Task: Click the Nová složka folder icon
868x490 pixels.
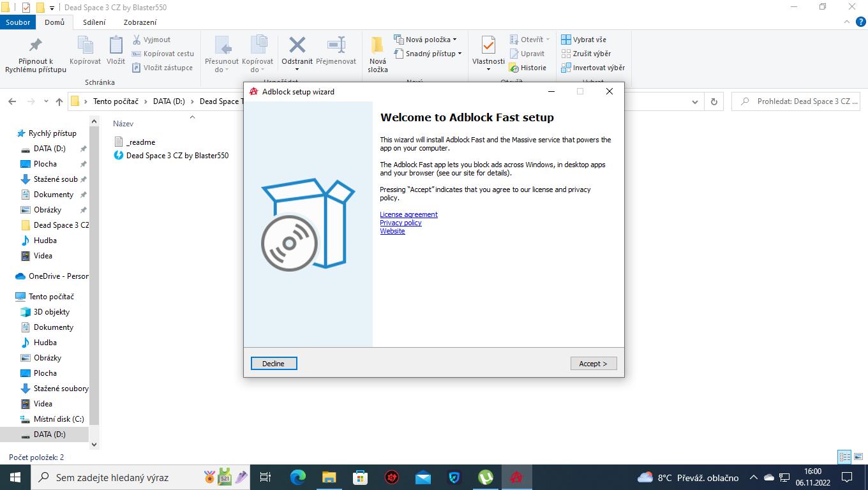Action: click(x=377, y=45)
